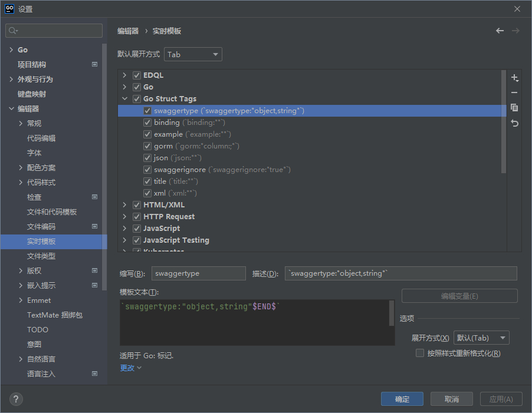532x413 pixels.
Task: Click the 编辑变量 button
Action: [459, 295]
